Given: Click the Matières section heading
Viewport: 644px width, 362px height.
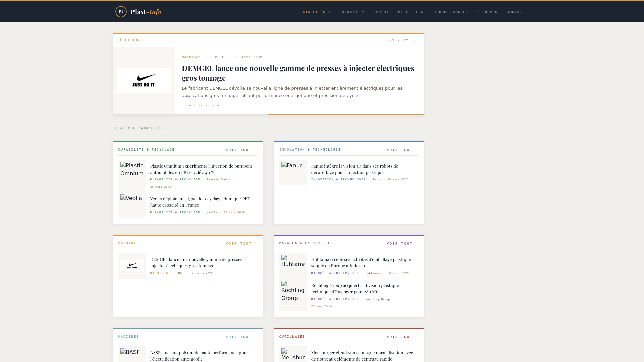Looking at the screenshot, I should point(128,337).
